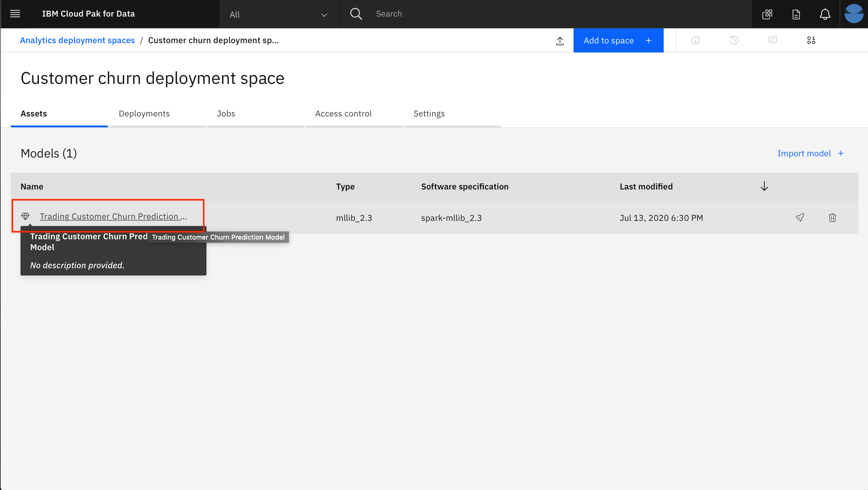The height and width of the screenshot is (490, 868).
Task: Click the document icon in header
Action: point(796,14)
